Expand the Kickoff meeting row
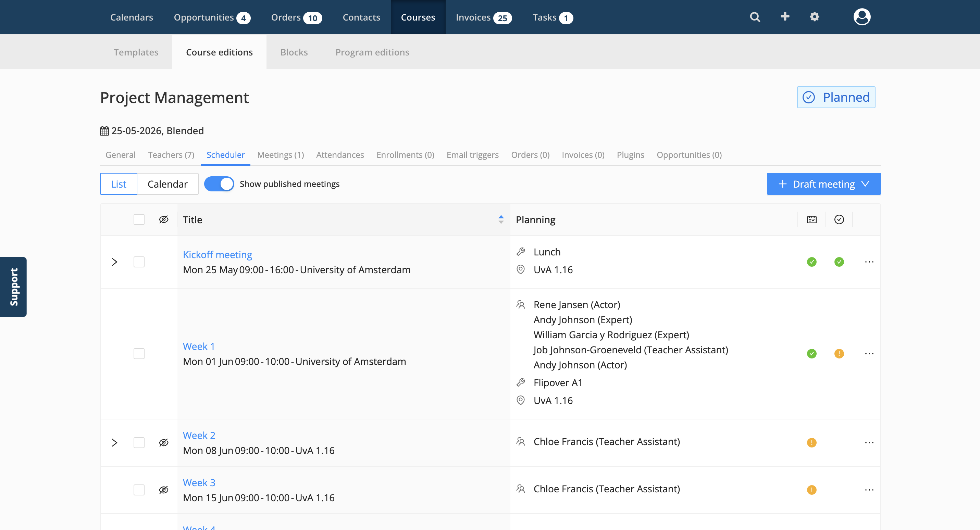This screenshot has height=530, width=980. click(114, 262)
